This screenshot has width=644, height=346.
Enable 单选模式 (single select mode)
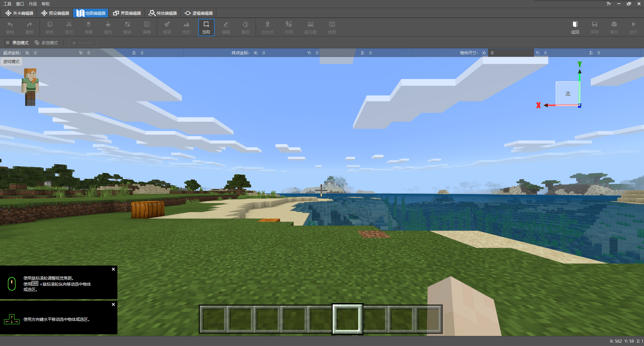coord(17,43)
